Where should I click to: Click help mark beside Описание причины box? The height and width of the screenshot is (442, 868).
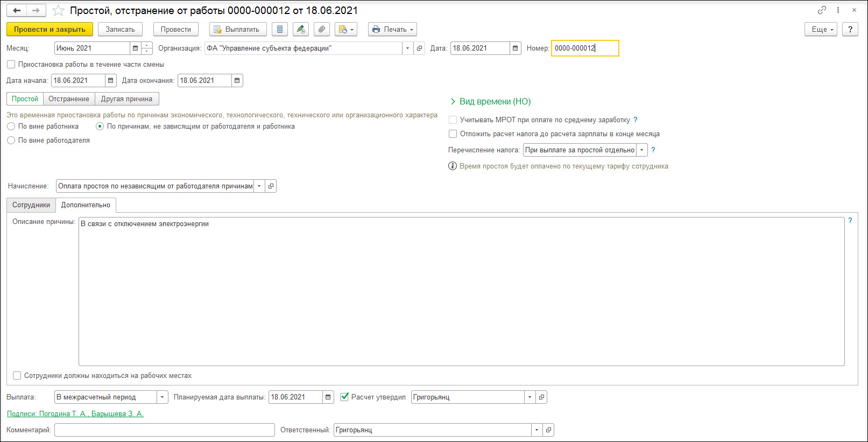pyautogui.click(x=850, y=221)
